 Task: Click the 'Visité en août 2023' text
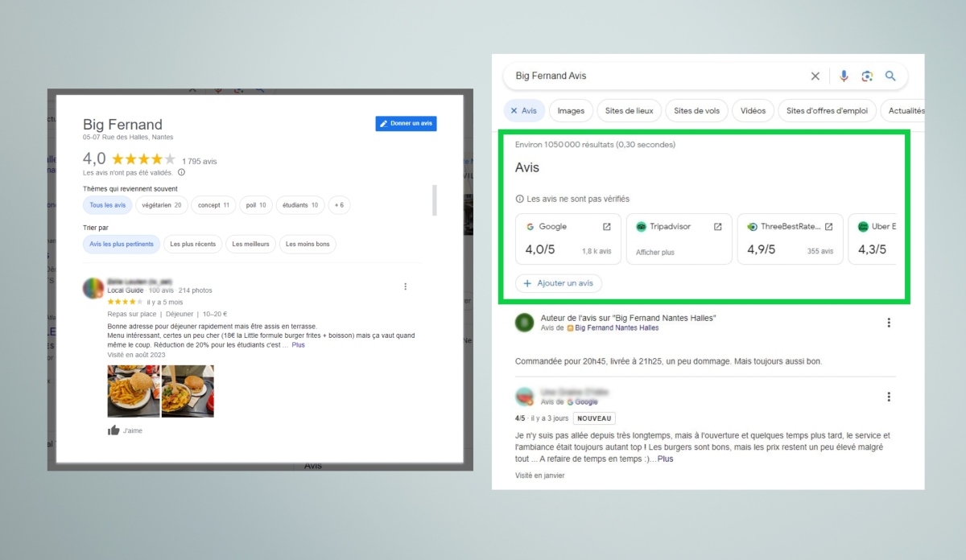point(137,355)
